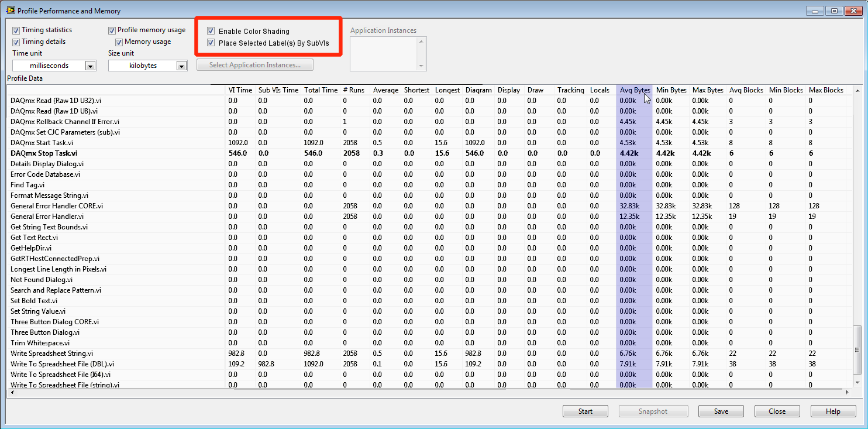Screen dimensions: 868x429
Task: Select the Max Blocks column header
Action: click(825, 90)
